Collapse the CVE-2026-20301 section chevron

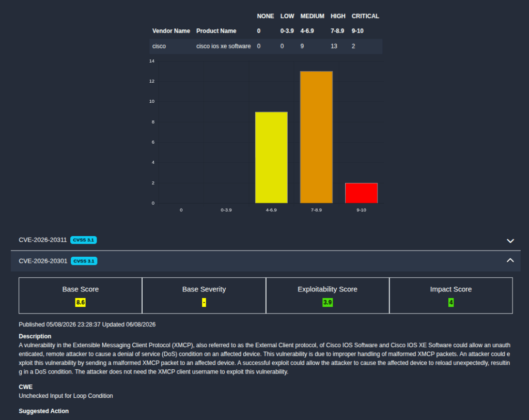tap(510, 260)
